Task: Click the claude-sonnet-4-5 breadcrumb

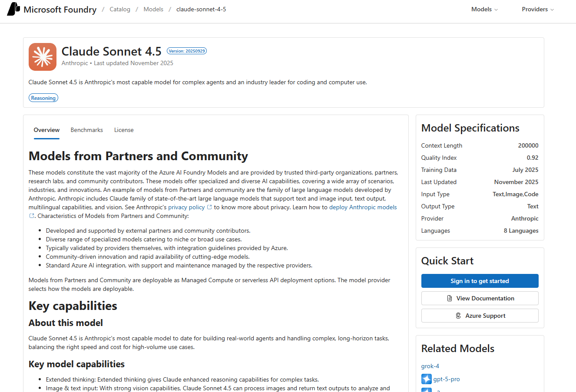Action: click(x=201, y=9)
